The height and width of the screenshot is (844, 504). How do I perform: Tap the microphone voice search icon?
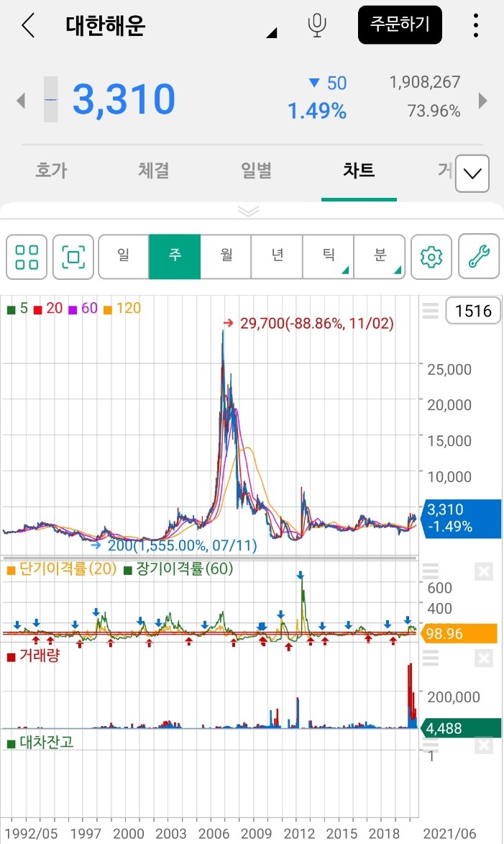(x=317, y=25)
